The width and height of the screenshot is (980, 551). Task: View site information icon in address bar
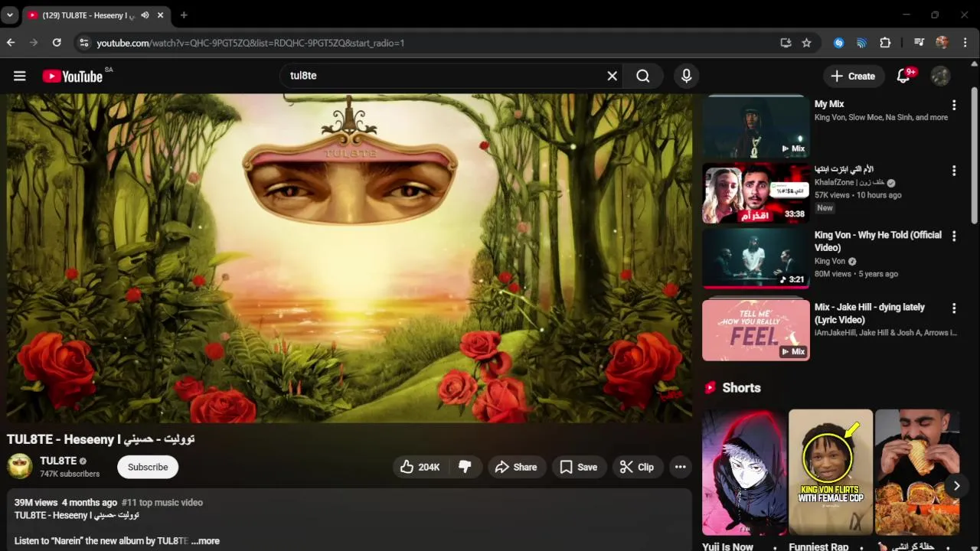coord(83,43)
